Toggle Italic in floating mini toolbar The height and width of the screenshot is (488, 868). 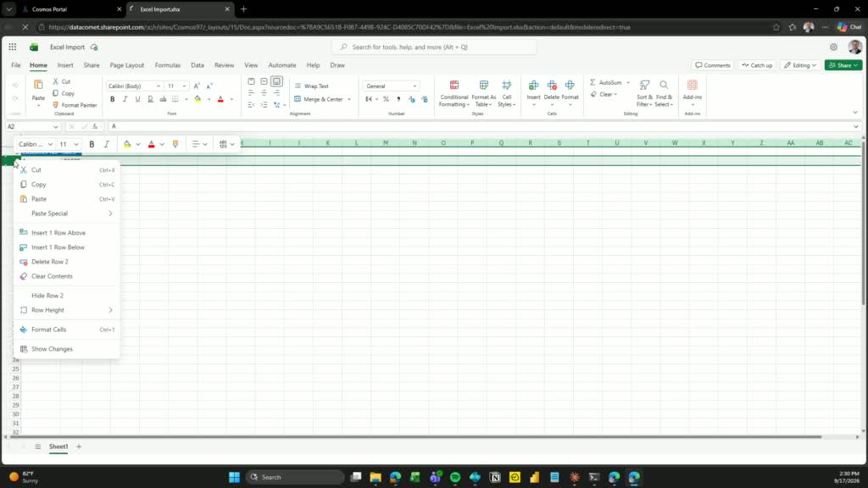[106, 144]
